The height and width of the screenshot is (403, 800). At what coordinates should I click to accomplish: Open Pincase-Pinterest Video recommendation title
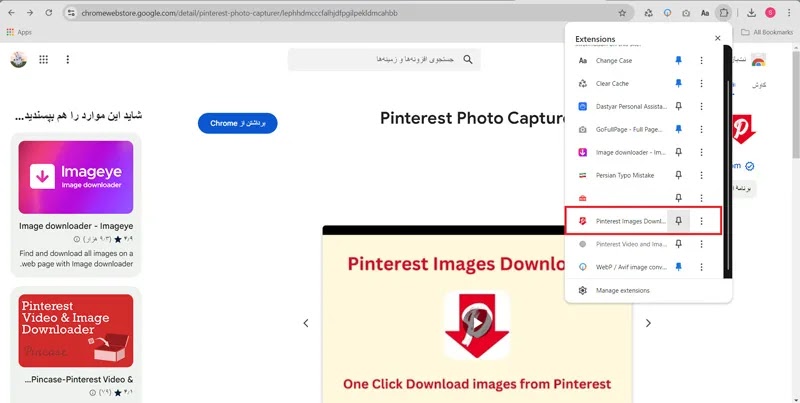pyautogui.click(x=79, y=379)
